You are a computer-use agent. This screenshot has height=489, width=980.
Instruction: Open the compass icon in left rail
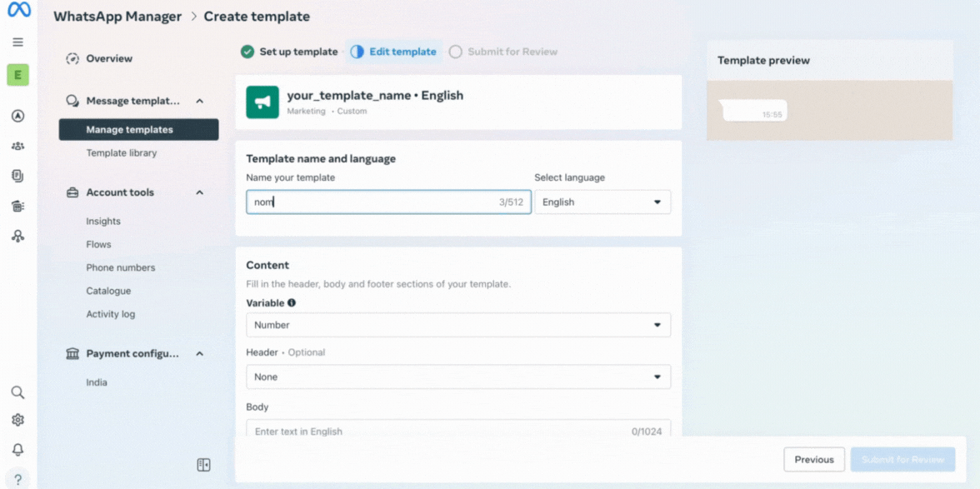pyautogui.click(x=18, y=116)
